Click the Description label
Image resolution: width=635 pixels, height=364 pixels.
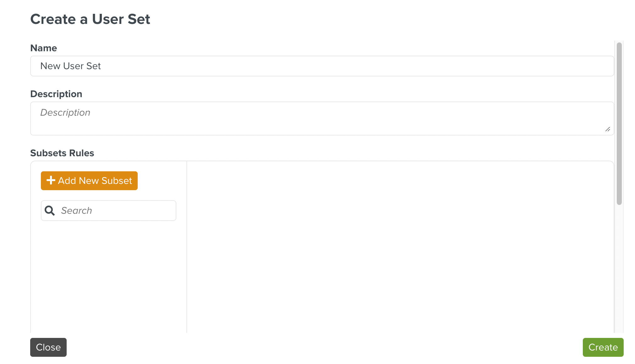pos(56,94)
